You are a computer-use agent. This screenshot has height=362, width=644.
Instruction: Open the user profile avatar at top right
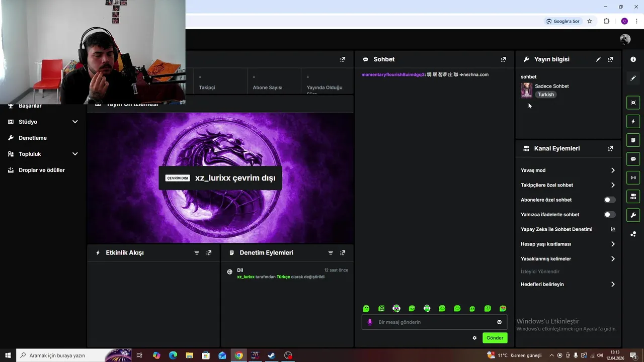[625, 39]
